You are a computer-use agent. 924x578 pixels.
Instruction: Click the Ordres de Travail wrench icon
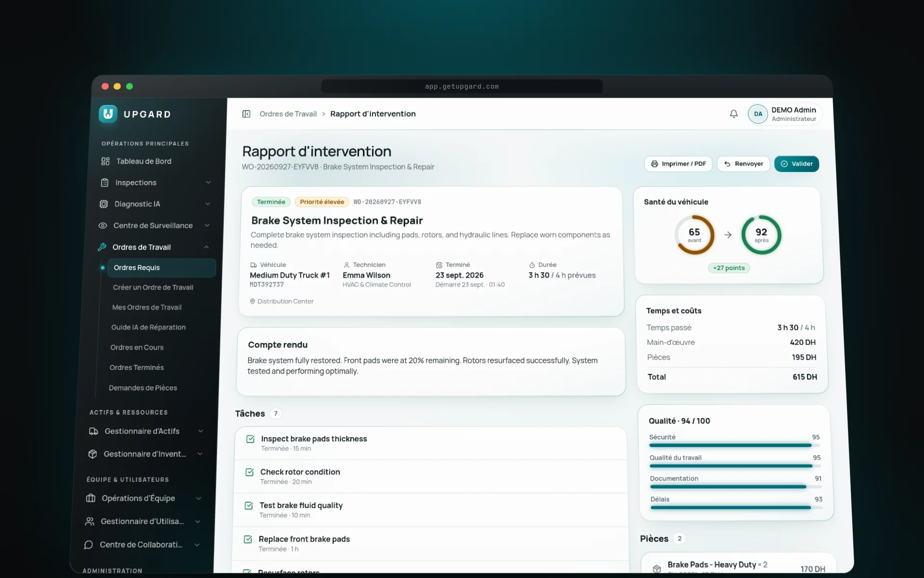pos(102,247)
